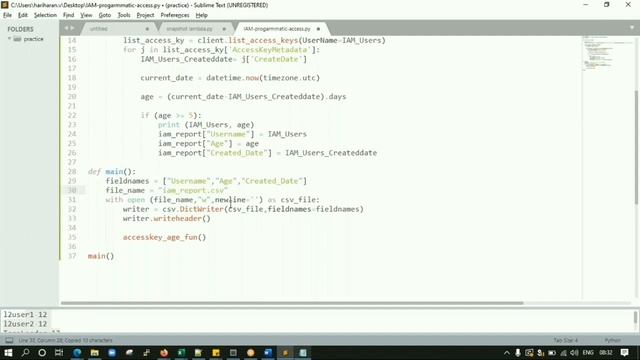Open Microsoft Edge from taskbar

point(77,353)
